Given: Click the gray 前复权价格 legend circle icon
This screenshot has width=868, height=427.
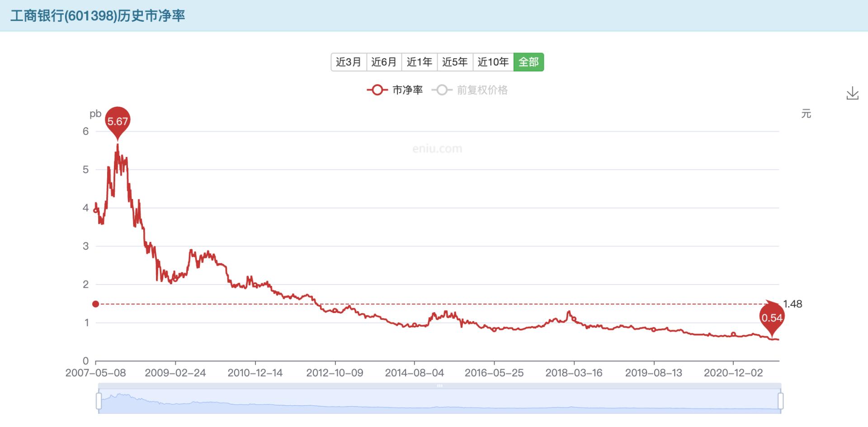Looking at the screenshot, I should pos(443,90).
